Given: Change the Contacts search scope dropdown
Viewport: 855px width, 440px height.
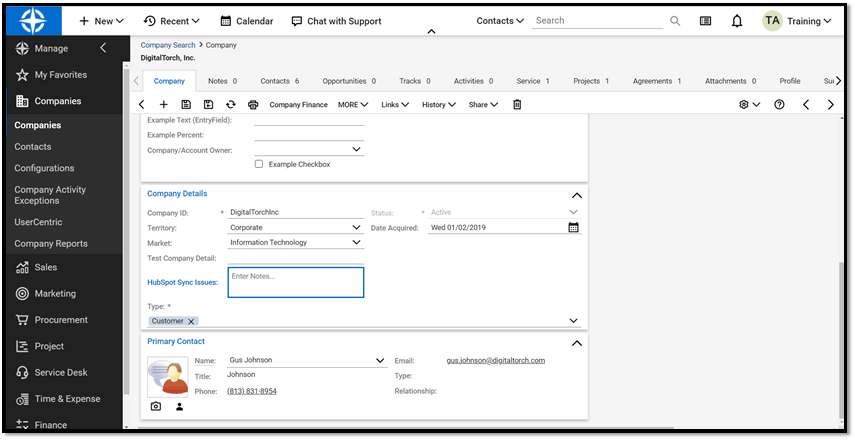Looking at the screenshot, I should pos(500,21).
